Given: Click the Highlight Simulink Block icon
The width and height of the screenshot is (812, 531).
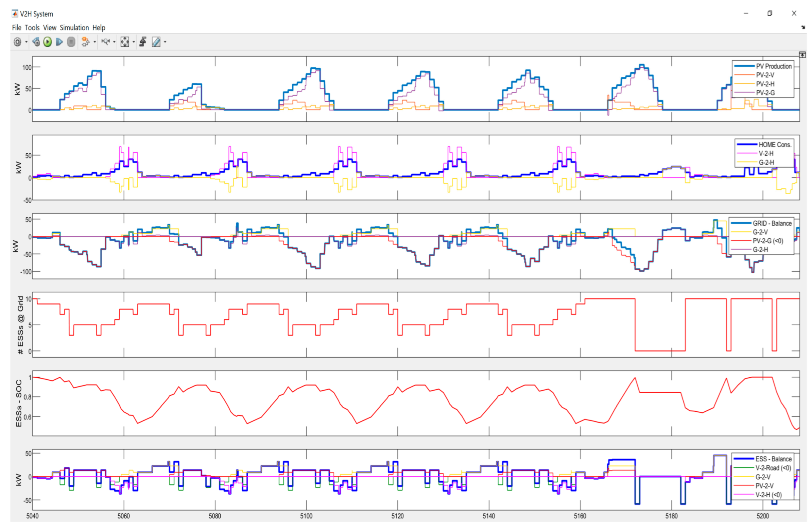Looking at the screenshot, I should [x=85, y=42].
